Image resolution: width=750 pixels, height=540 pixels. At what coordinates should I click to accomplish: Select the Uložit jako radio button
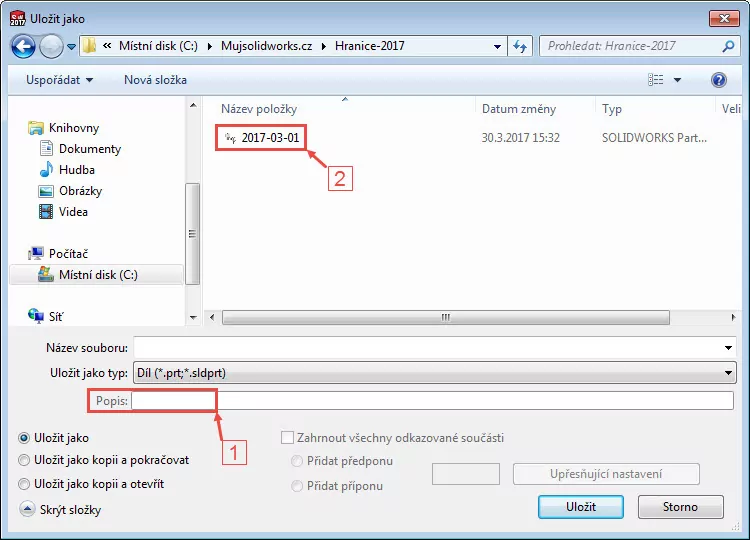[23, 438]
